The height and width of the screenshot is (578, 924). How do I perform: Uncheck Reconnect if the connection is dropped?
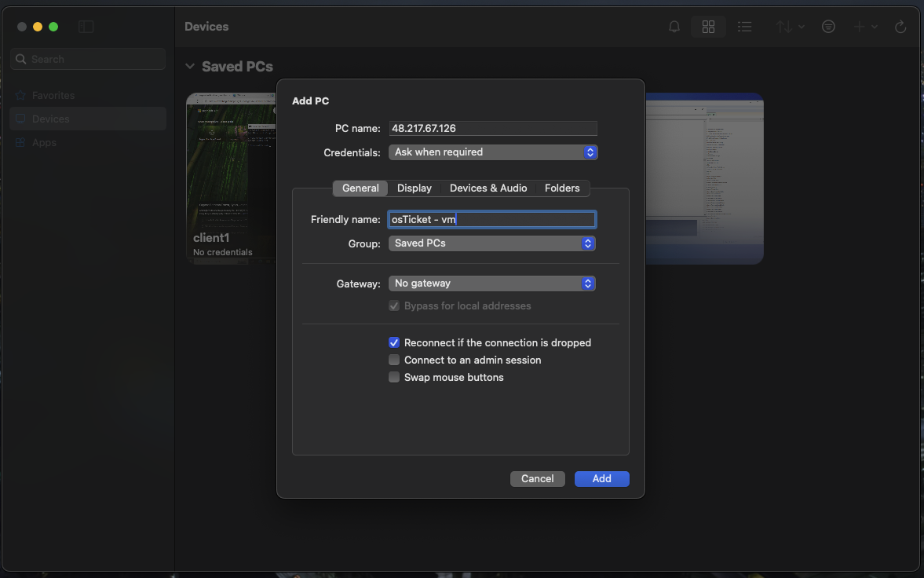394,342
